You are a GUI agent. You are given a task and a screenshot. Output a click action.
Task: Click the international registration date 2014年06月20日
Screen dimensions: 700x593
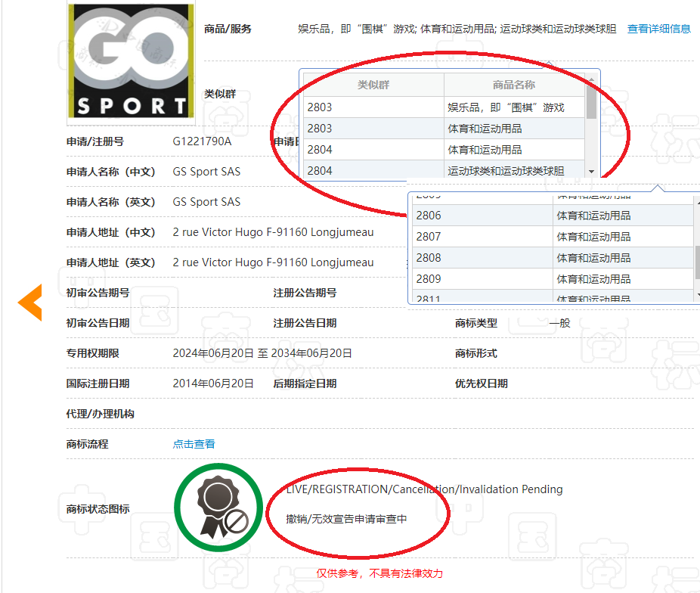pos(213,383)
